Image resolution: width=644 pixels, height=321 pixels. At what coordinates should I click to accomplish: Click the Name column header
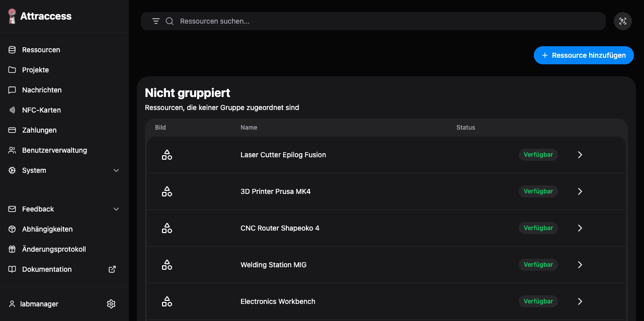click(x=249, y=128)
